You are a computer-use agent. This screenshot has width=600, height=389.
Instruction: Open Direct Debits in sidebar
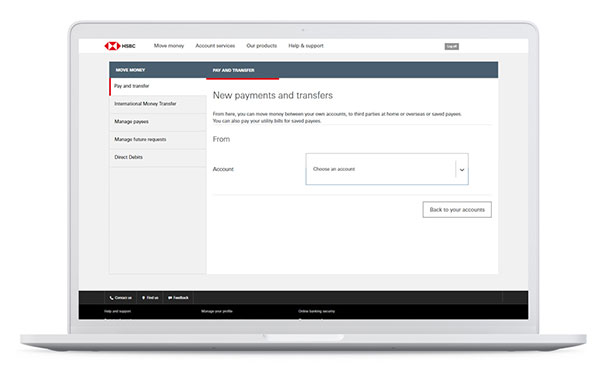click(158, 157)
